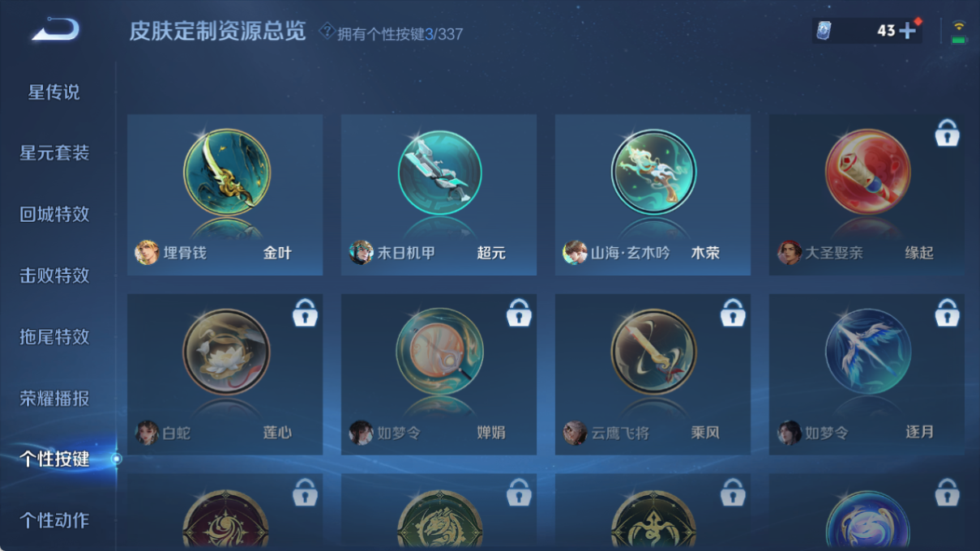Open the 荣耀播报 category
This screenshot has height=551, width=980.
point(54,399)
